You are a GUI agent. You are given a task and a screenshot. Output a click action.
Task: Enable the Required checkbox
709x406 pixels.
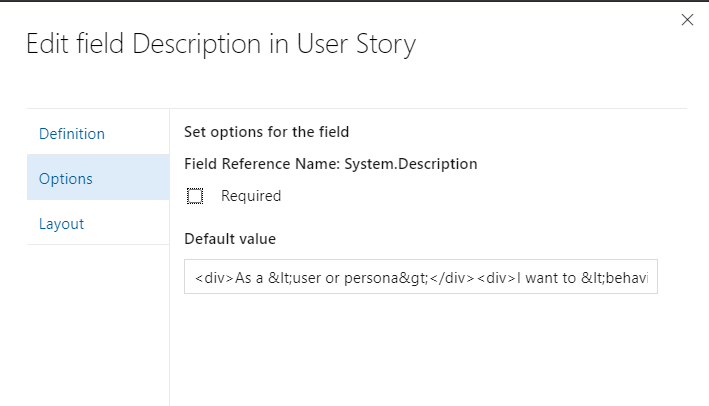tap(195, 196)
